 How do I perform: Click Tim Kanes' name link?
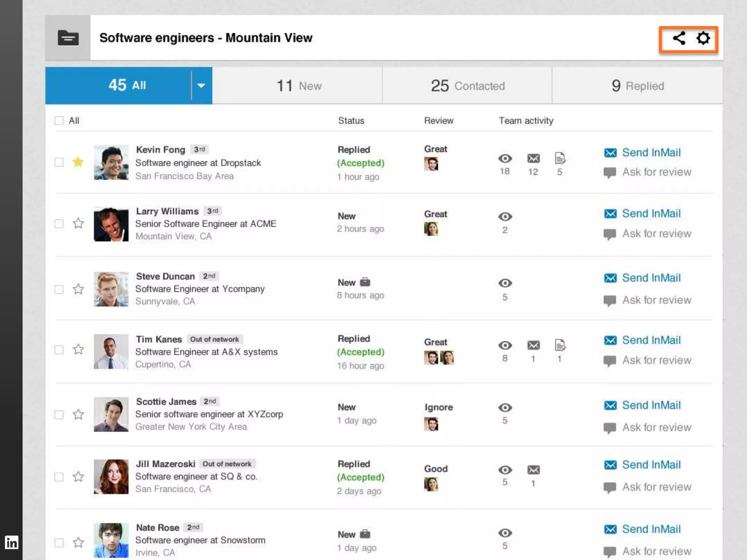159,339
